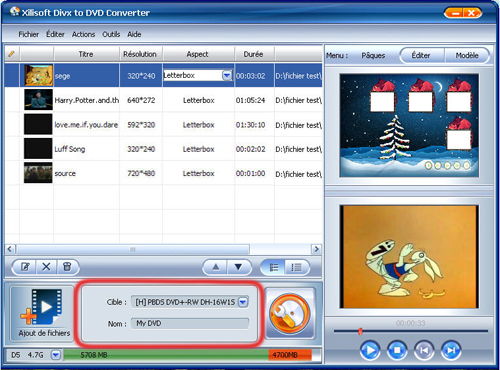
Task: Click the Harry.Potter.and.th title text
Action: 87,100
